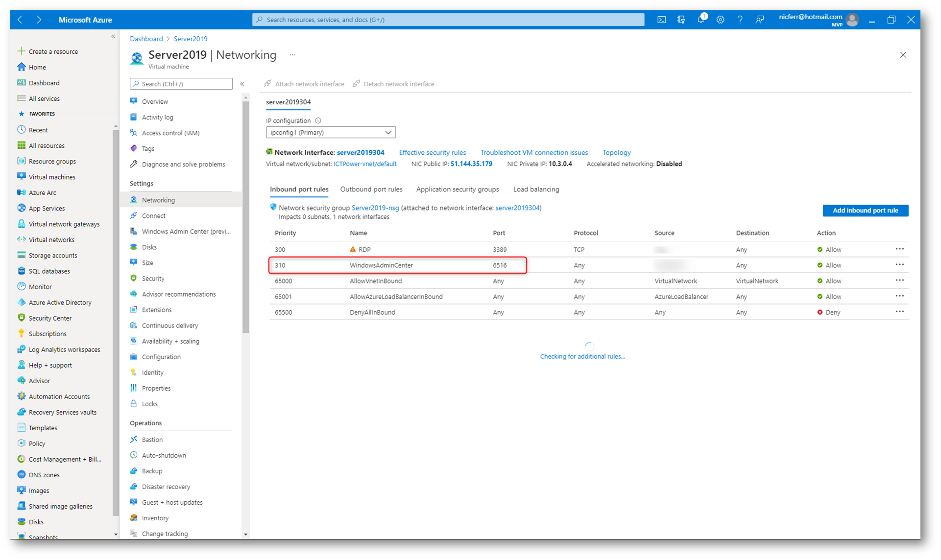This screenshot has height=560, width=941.
Task: Click Create a resource plus icon
Action: pyautogui.click(x=21, y=51)
